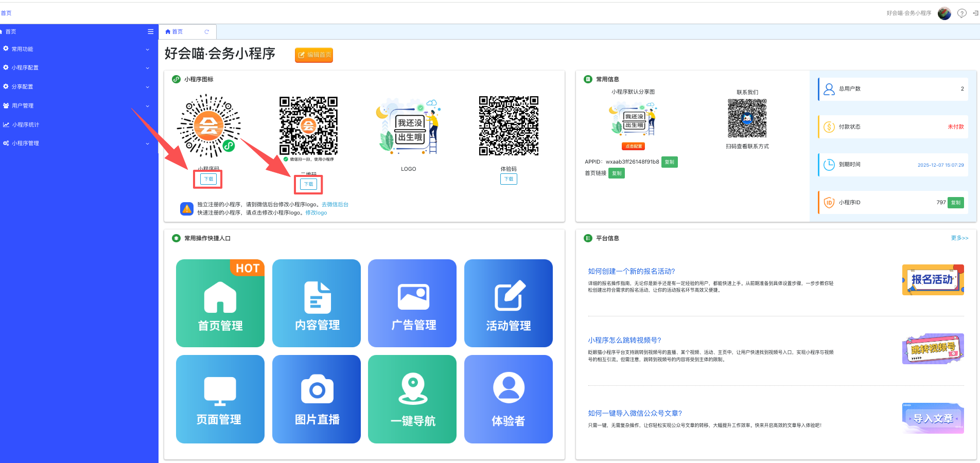980x463 pixels.
Task: Click the 报名活动 article thumbnail
Action: (x=933, y=280)
